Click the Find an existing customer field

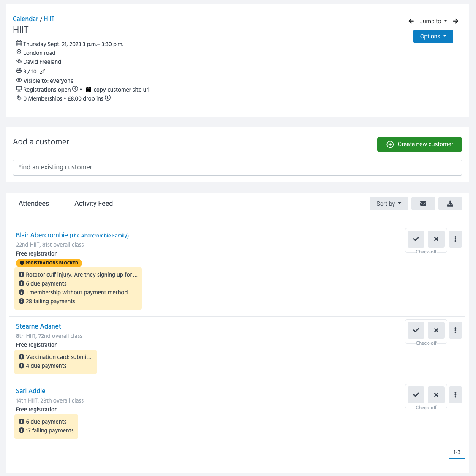click(237, 167)
